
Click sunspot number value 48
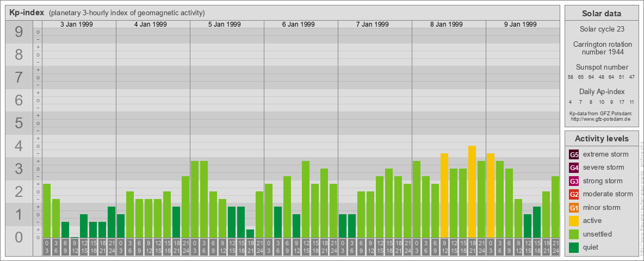[601, 77]
